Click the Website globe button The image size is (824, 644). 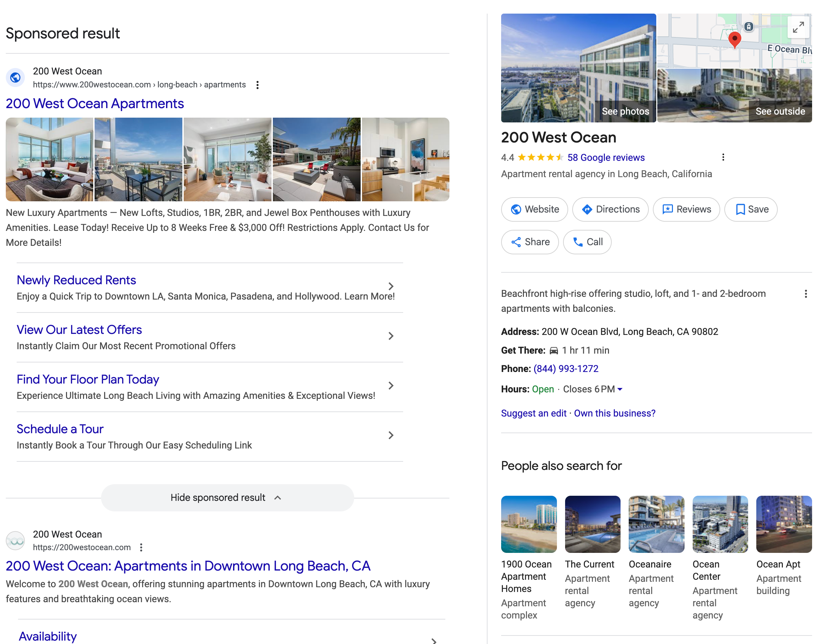534,209
